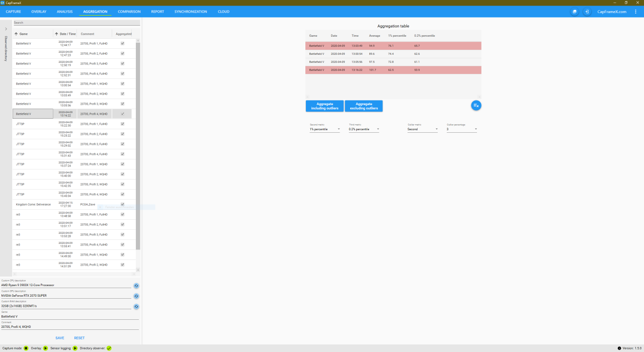Toggle Aggregated for Battlefield V 12:47:23
The image size is (644, 352).
(x=122, y=53)
